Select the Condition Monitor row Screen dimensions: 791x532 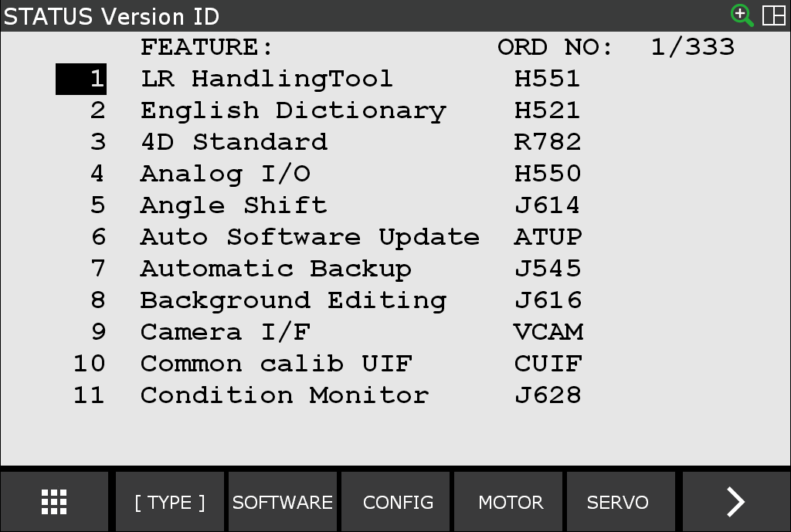click(x=283, y=395)
